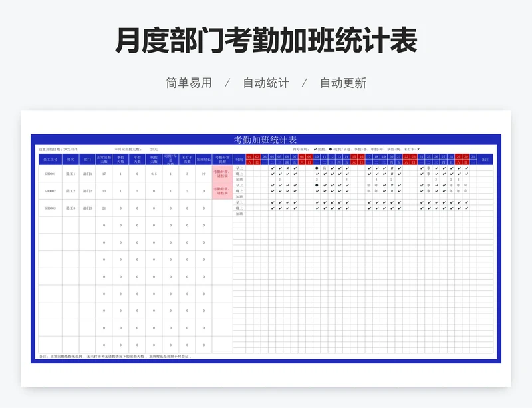The image size is (532, 408).
Task: Click the pink attendance warning for GH0002
Action: coord(222,192)
